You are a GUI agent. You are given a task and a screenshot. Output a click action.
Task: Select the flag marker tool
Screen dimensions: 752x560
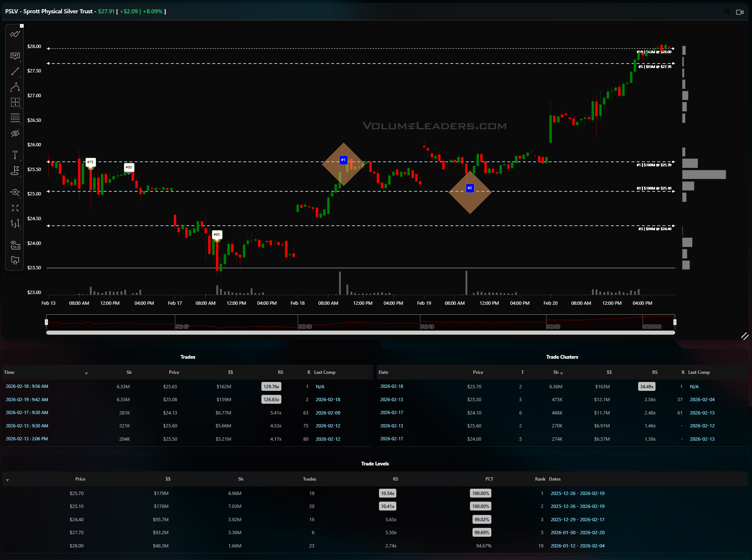(15, 171)
